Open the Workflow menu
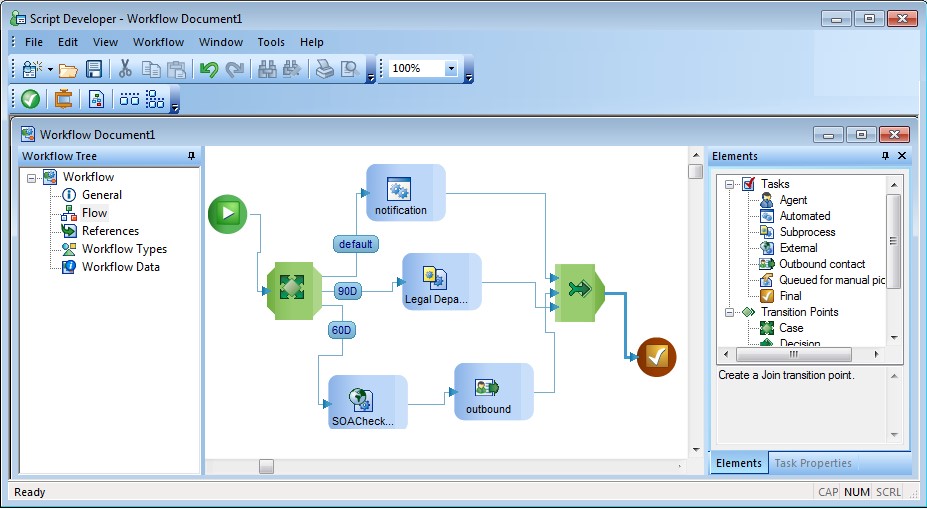The image size is (927, 509). click(x=158, y=42)
